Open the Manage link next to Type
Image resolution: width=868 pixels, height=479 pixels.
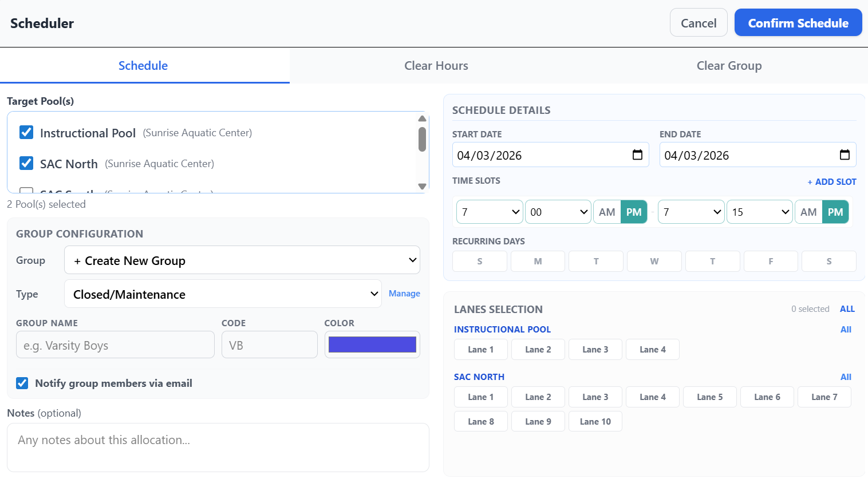coord(404,293)
